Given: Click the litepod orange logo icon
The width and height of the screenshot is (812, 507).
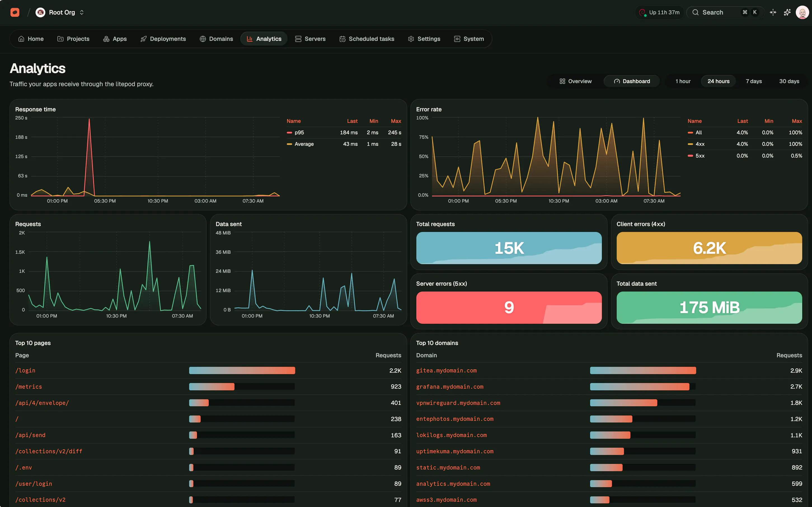Looking at the screenshot, I should point(15,12).
